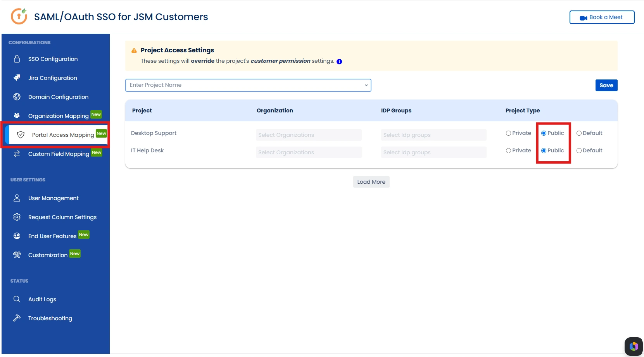Click the Book a Meet button
Viewport: 644px width, 357px height.
[602, 17]
